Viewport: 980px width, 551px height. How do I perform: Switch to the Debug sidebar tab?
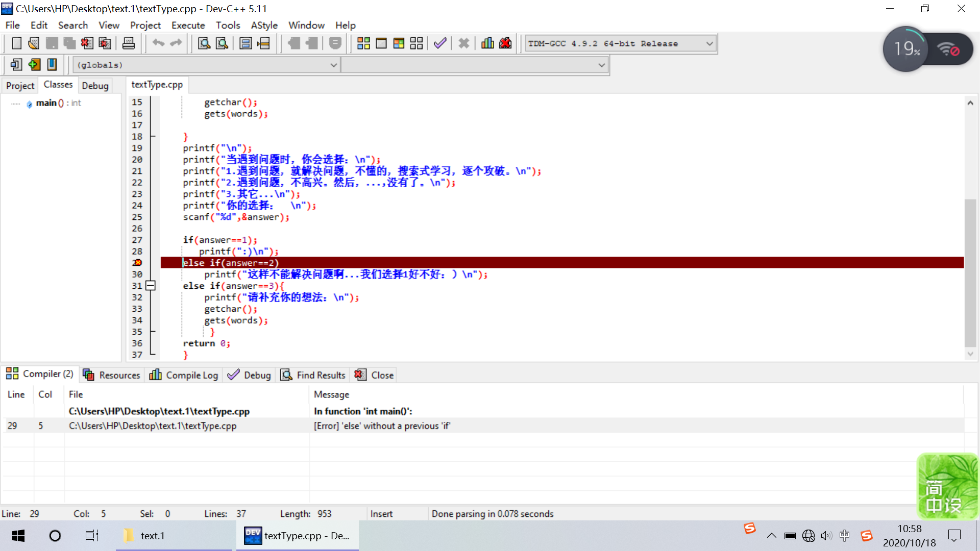coord(95,86)
